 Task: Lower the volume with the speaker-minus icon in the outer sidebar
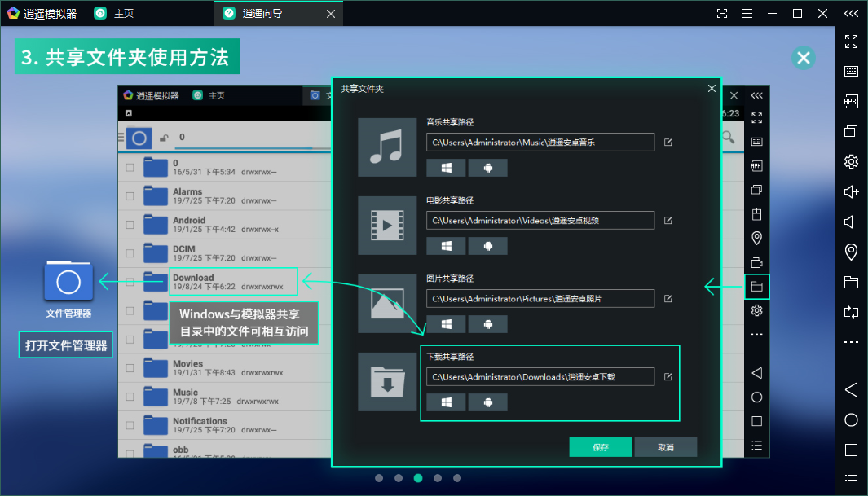tap(851, 222)
